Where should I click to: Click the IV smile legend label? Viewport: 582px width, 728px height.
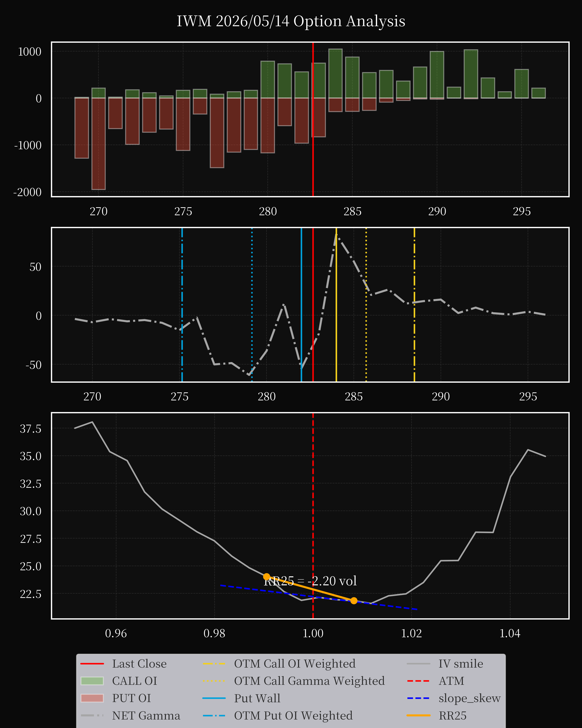[x=461, y=664]
